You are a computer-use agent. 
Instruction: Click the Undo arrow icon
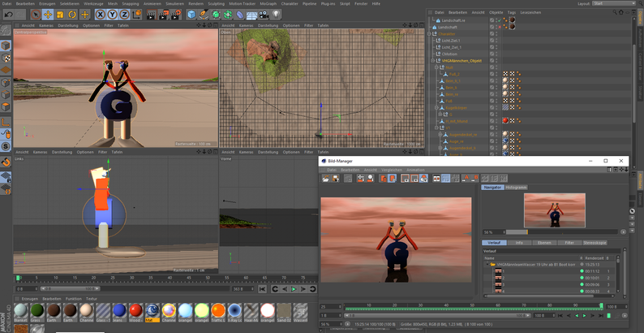[x=9, y=15]
